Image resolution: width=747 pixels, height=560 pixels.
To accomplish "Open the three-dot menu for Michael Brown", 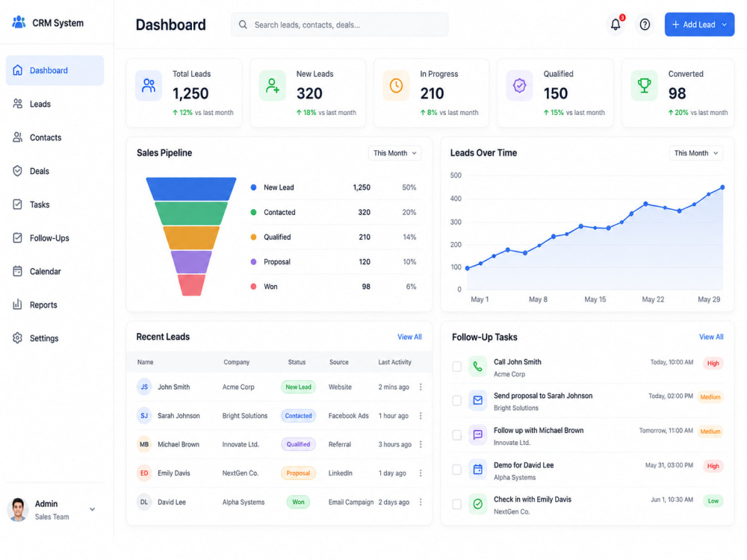I will coord(421,444).
